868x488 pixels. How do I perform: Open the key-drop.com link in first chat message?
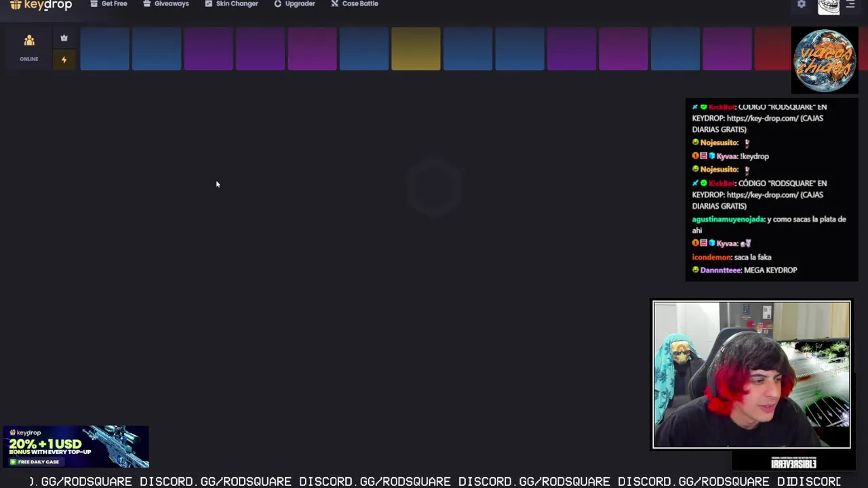pos(762,118)
